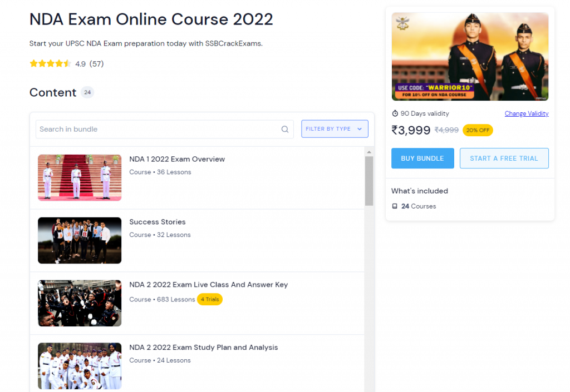Click the content list scrollbar thumb

tap(369, 181)
